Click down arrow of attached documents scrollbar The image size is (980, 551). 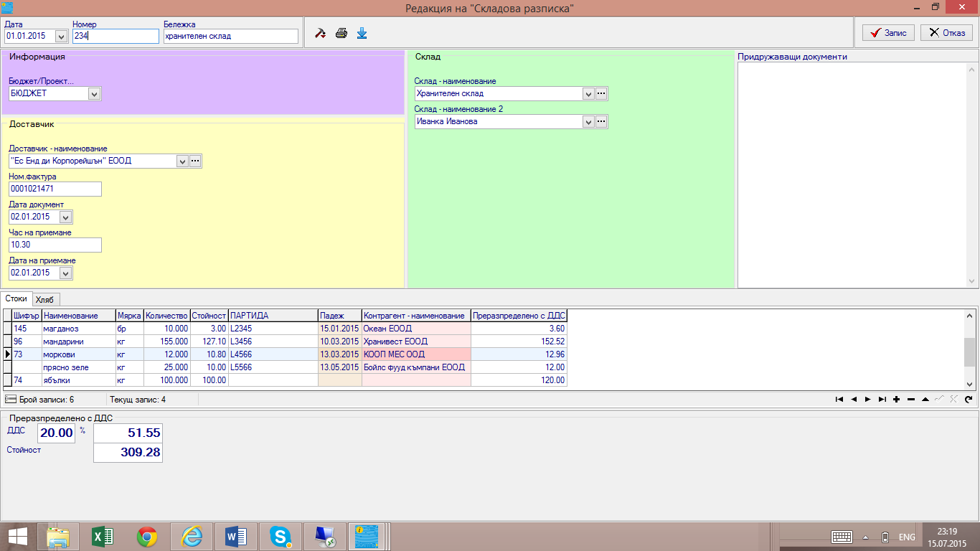(972, 281)
